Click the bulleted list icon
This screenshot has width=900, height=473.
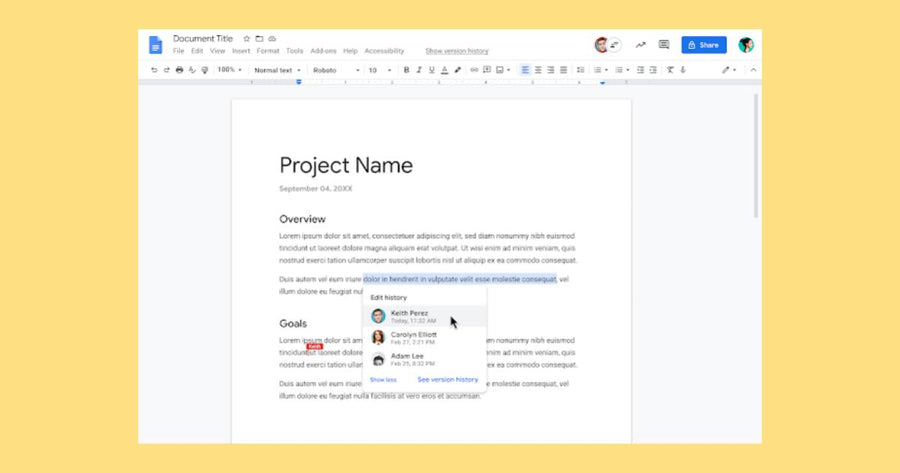click(x=619, y=70)
